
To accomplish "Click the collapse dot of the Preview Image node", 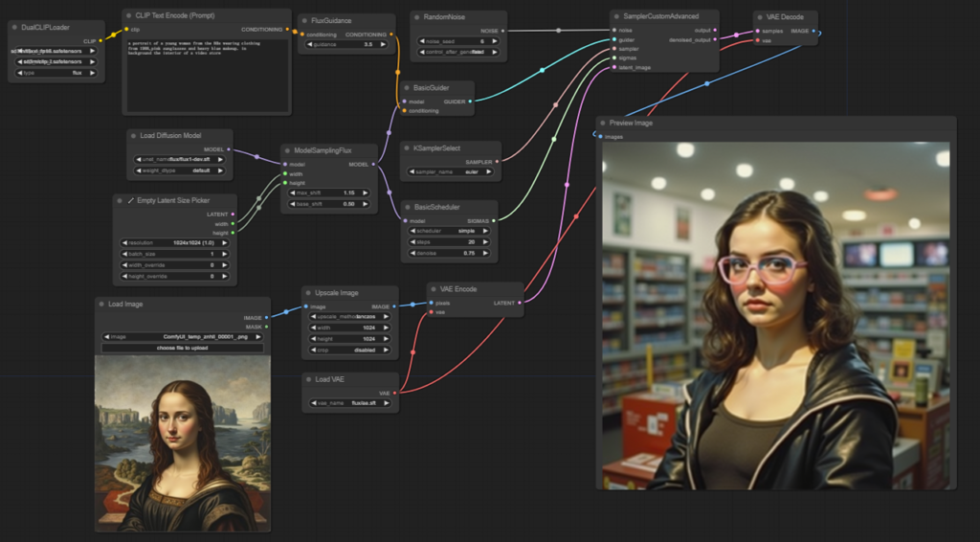I will (x=603, y=124).
